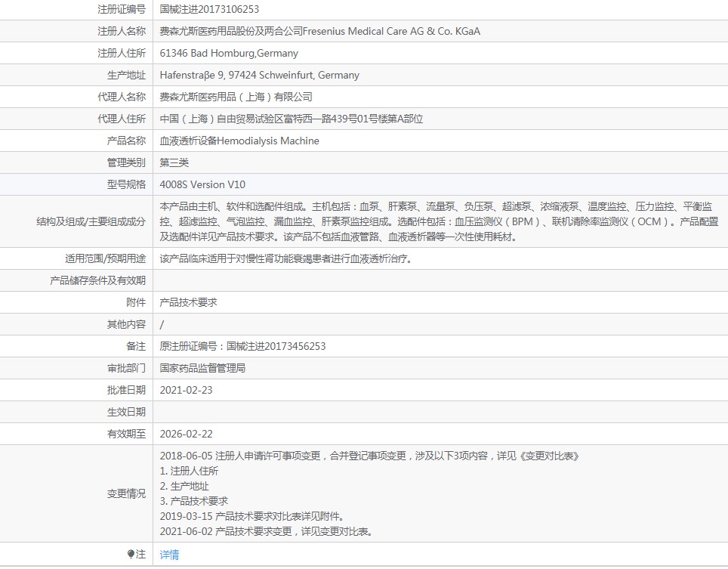Click the 结构及组成/主要组成成分 label
This screenshot has height=569, width=728.
pyautogui.click(x=91, y=222)
